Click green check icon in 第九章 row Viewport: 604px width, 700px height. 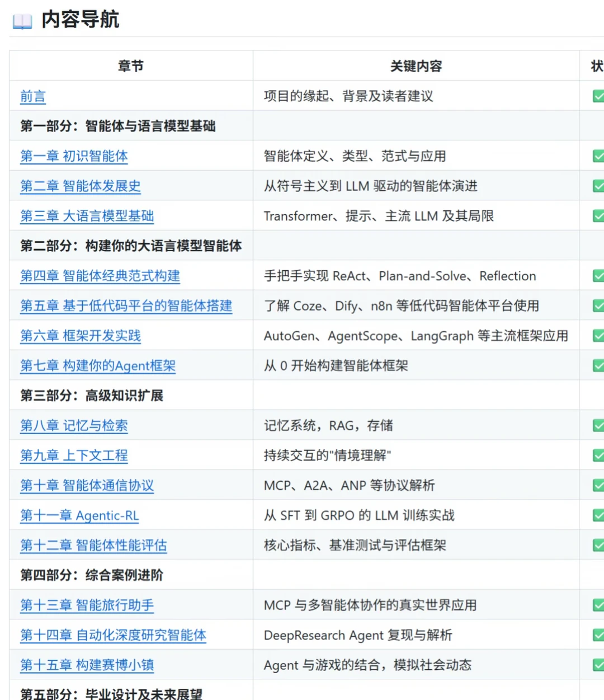click(x=598, y=455)
